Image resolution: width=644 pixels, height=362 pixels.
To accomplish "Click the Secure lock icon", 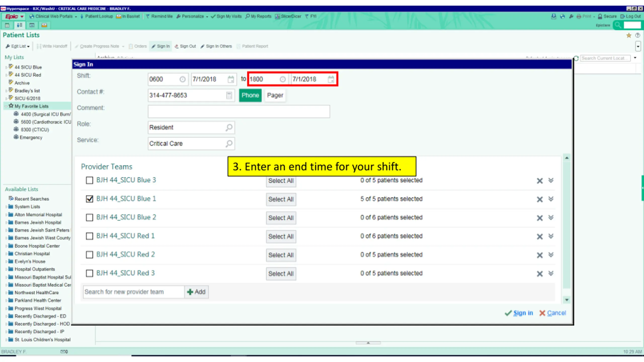I will [x=600, y=16].
